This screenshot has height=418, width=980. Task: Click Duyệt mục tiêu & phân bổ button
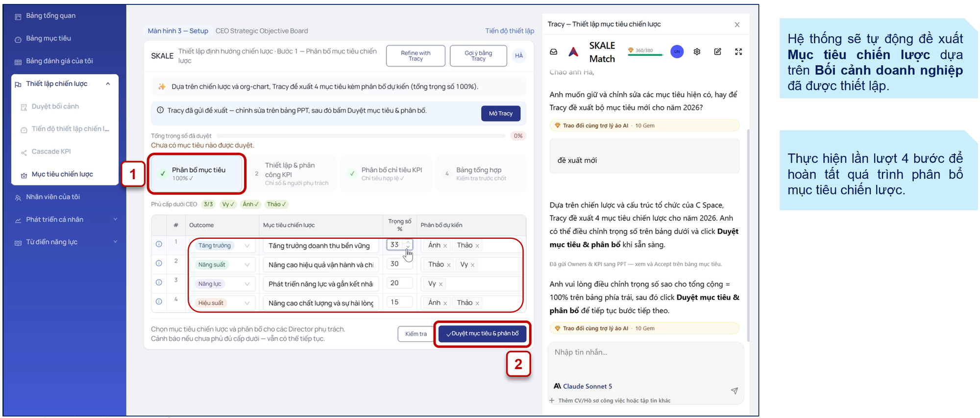pyautogui.click(x=482, y=334)
